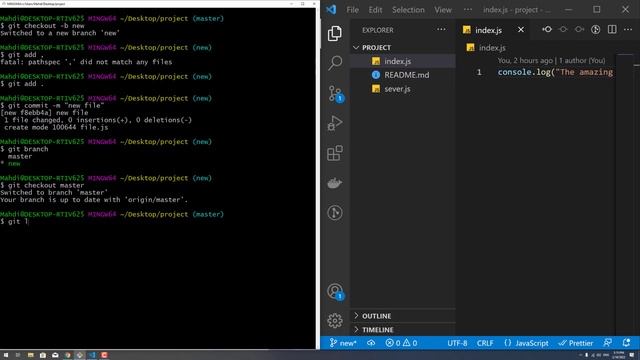Viewport: 640px width, 360px height.
Task: Open README.md in the file explorer
Action: [402, 75]
